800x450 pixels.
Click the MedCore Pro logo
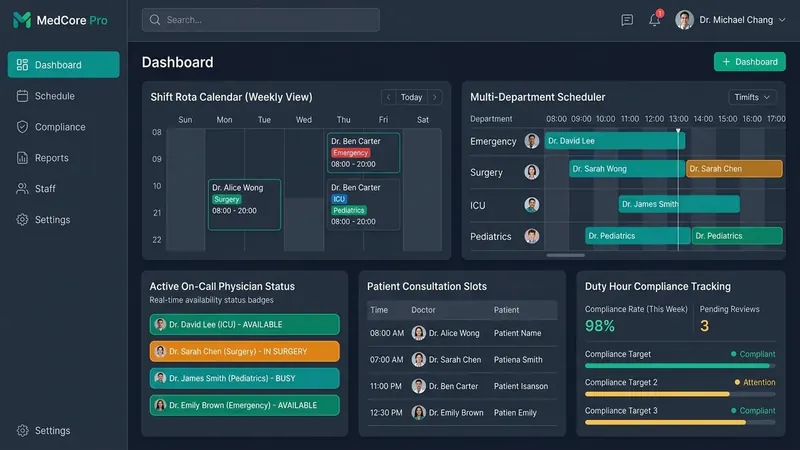pyautogui.click(x=60, y=20)
